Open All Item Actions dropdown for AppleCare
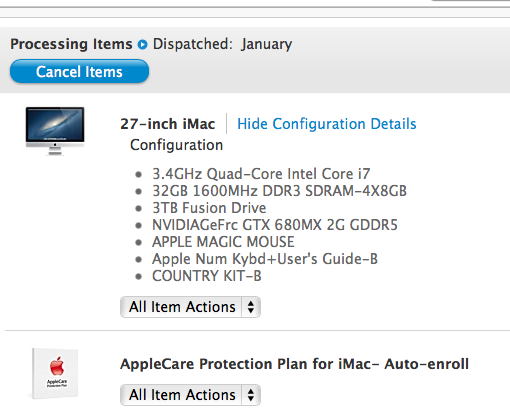Screen dimensions: 510x408 190,395
